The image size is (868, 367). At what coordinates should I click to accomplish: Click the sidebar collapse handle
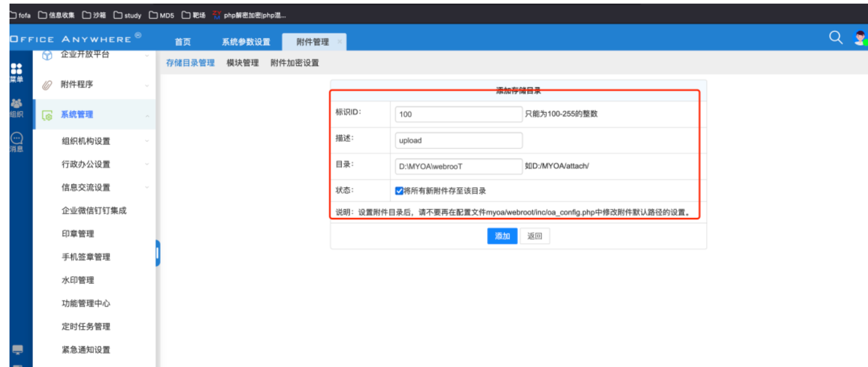click(x=157, y=253)
